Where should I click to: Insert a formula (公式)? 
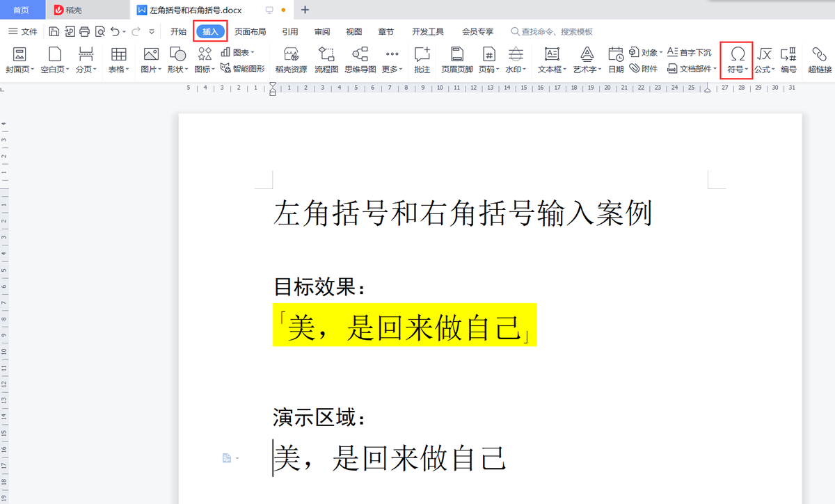click(765, 60)
